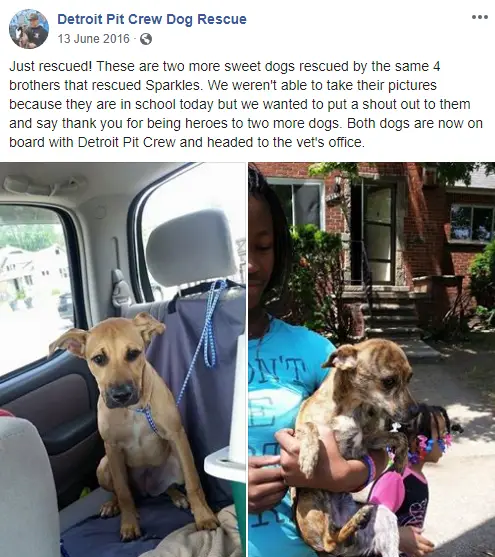
Task: Click the brindle dog's head in the right photo
Action: pyautogui.click(x=377, y=378)
